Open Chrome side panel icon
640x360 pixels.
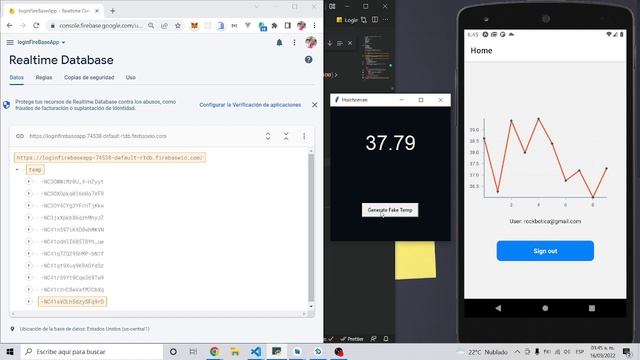[288, 26]
